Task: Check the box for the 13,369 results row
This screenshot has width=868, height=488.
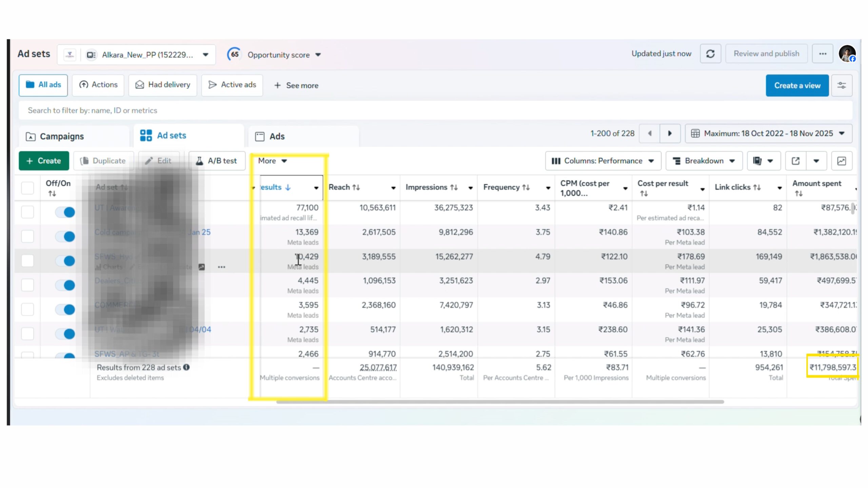Action: (x=27, y=236)
